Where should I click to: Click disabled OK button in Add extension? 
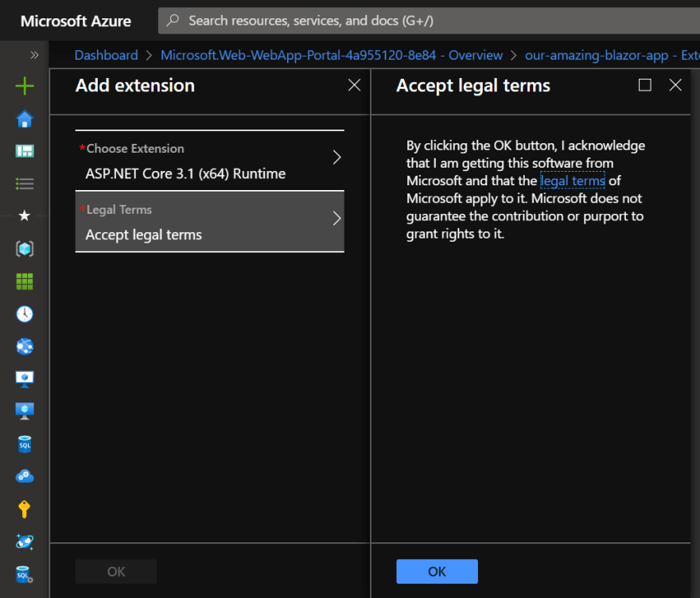pyautogui.click(x=116, y=571)
